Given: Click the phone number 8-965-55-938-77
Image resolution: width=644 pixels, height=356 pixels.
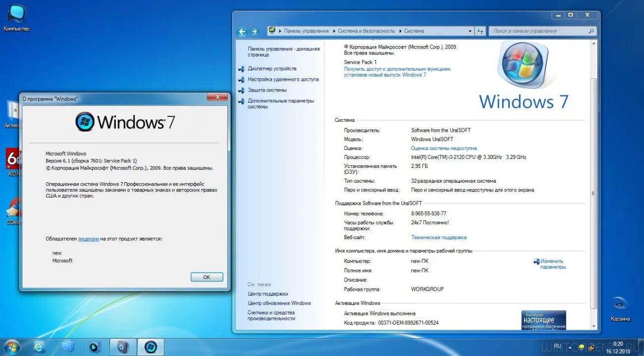Looking at the screenshot, I should 429,214.
